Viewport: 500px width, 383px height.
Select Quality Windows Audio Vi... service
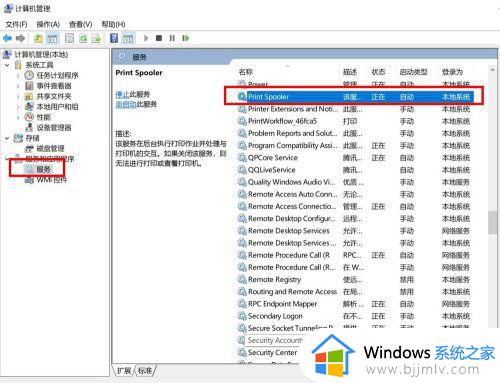(291, 182)
